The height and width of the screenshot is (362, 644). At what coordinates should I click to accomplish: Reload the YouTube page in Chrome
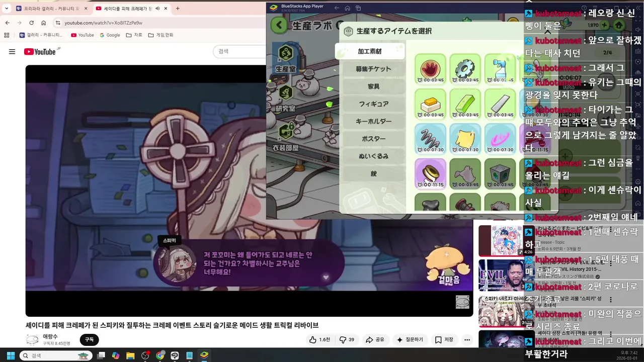[x=31, y=23]
